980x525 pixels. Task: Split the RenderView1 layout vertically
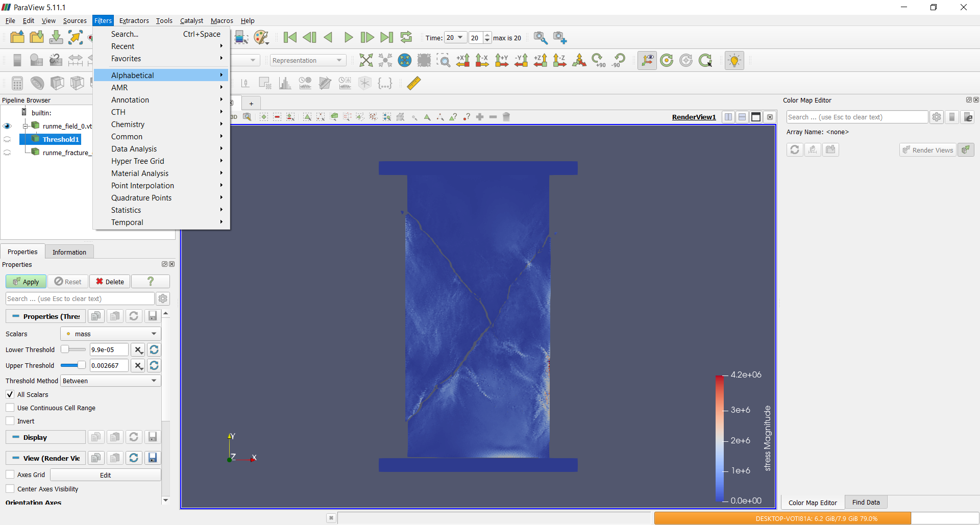[742, 117]
